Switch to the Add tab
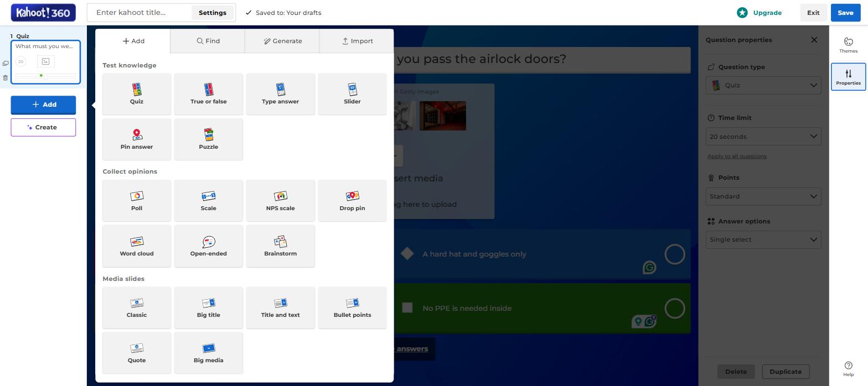Screen dimensions: 868x386 click(133, 41)
